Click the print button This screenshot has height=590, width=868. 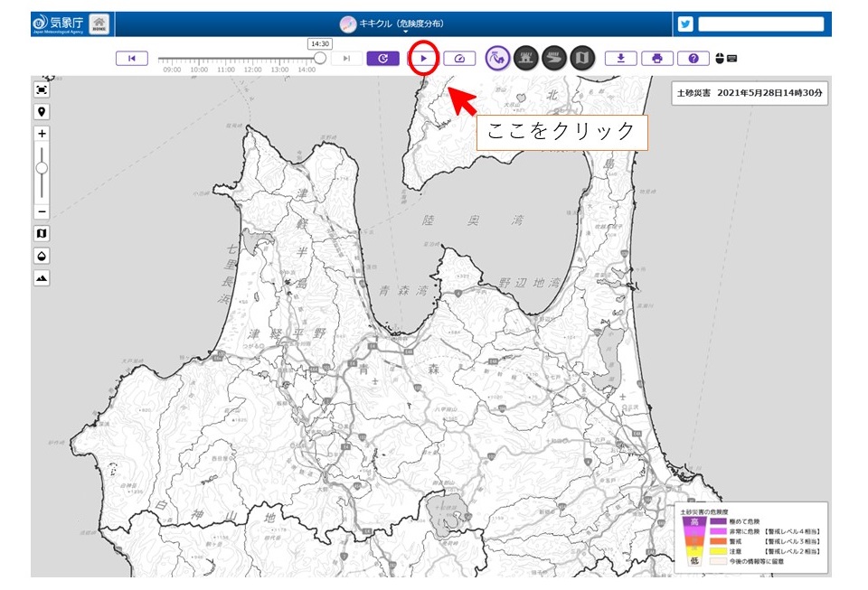tap(657, 58)
